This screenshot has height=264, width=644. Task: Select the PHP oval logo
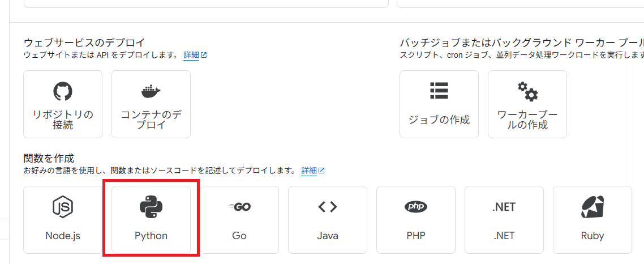tap(416, 207)
